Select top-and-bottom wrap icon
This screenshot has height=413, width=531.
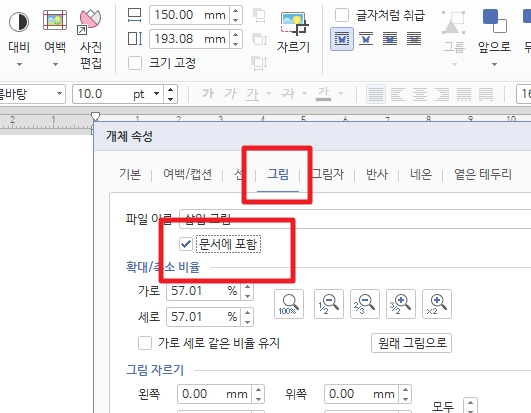point(366,39)
